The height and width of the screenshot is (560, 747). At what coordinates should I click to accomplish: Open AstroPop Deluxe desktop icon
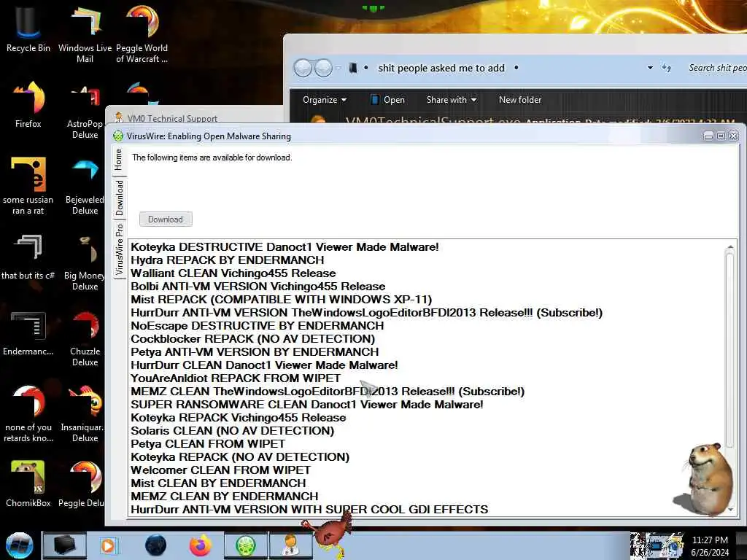[85, 112]
